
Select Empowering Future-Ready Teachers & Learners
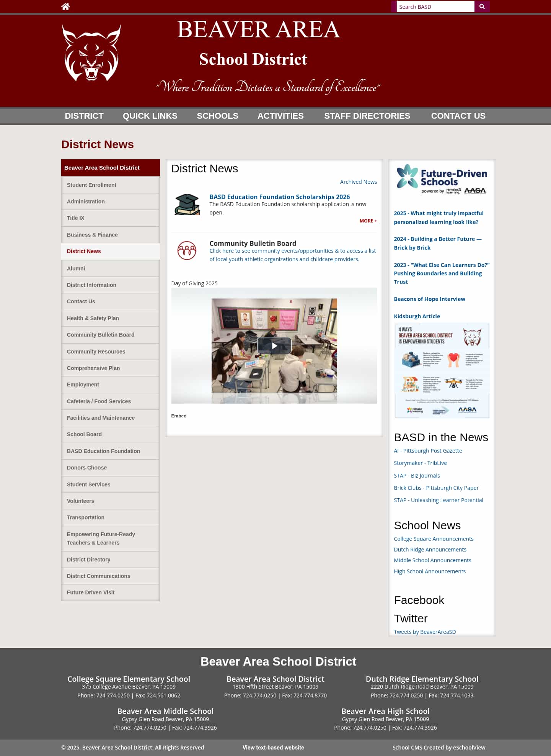coord(111,538)
